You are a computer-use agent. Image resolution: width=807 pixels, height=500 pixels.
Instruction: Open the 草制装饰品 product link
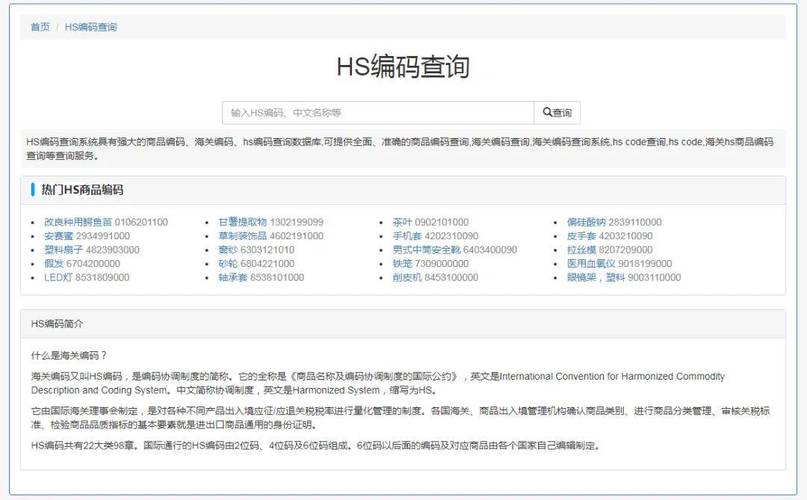[x=242, y=236]
